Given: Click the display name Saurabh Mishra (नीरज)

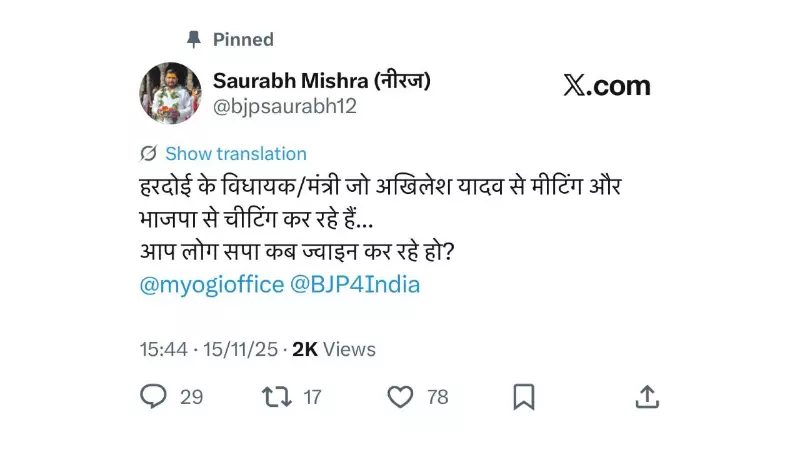Looking at the screenshot, I should click(x=321, y=81).
